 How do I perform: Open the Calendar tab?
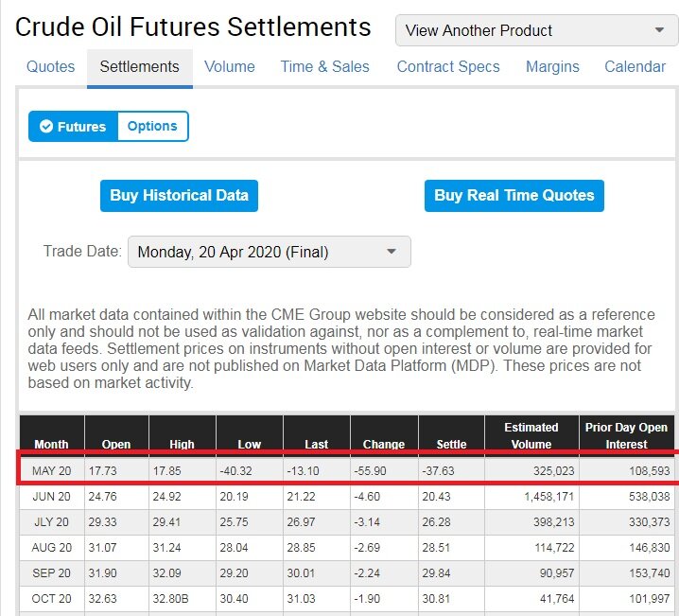pyautogui.click(x=635, y=66)
